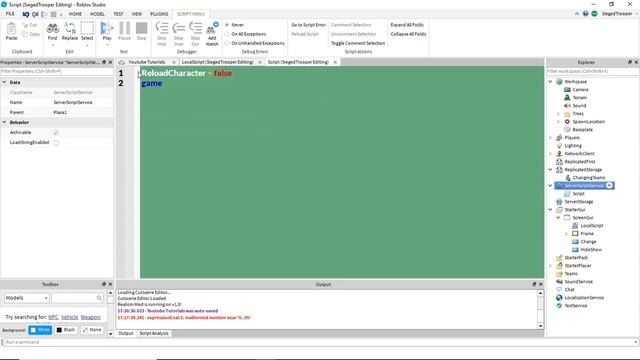640x360 pixels.
Task: Switch to the LocalScript document tab
Action: 217,62
